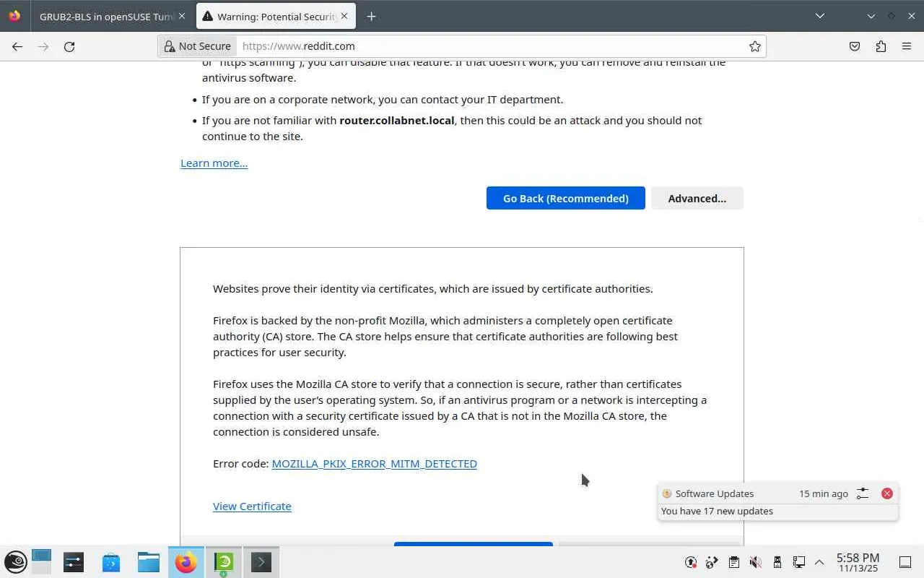Screen dimensions: 924x578
Task: Click the 'router.collabnet.local' bold text
Action: tap(397, 121)
